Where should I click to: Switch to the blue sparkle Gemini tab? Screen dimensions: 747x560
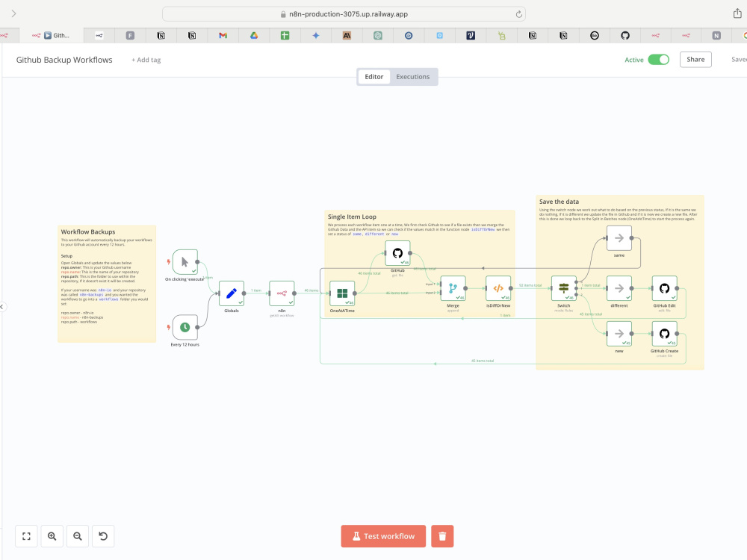[316, 35]
